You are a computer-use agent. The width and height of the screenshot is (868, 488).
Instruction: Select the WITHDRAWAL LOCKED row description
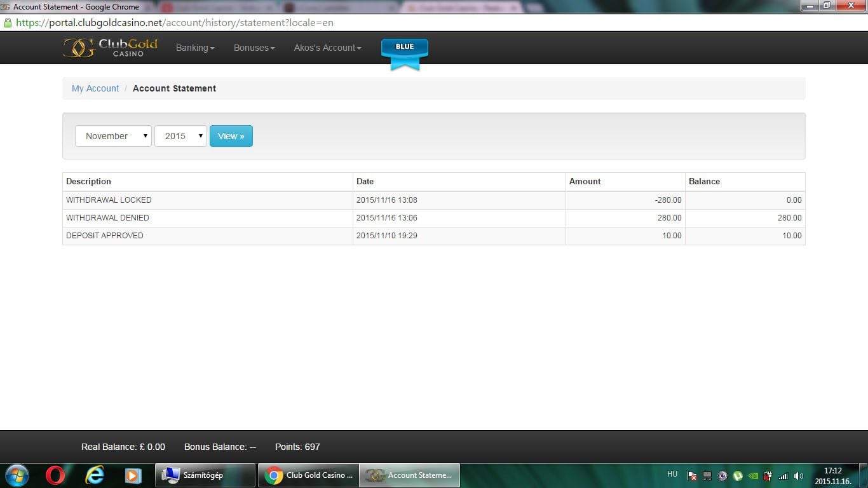109,200
